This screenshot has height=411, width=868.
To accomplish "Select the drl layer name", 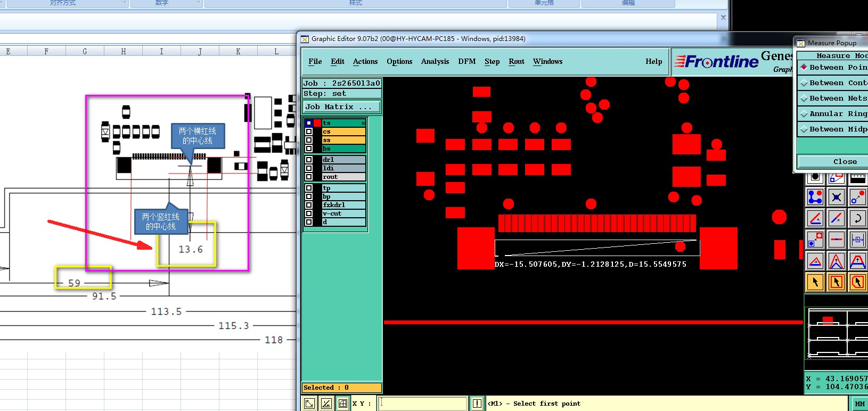I will click(x=343, y=160).
